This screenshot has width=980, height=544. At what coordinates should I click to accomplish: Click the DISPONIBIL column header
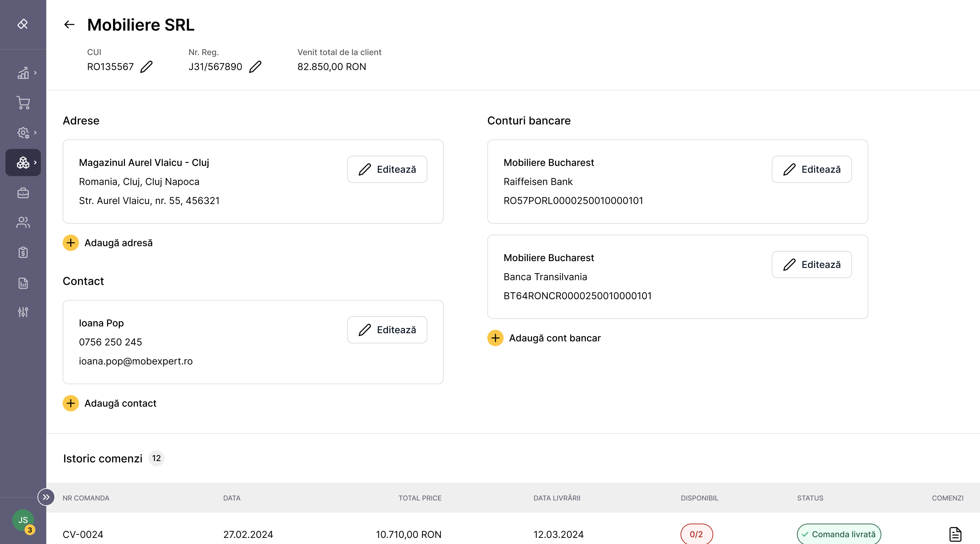pyautogui.click(x=700, y=498)
